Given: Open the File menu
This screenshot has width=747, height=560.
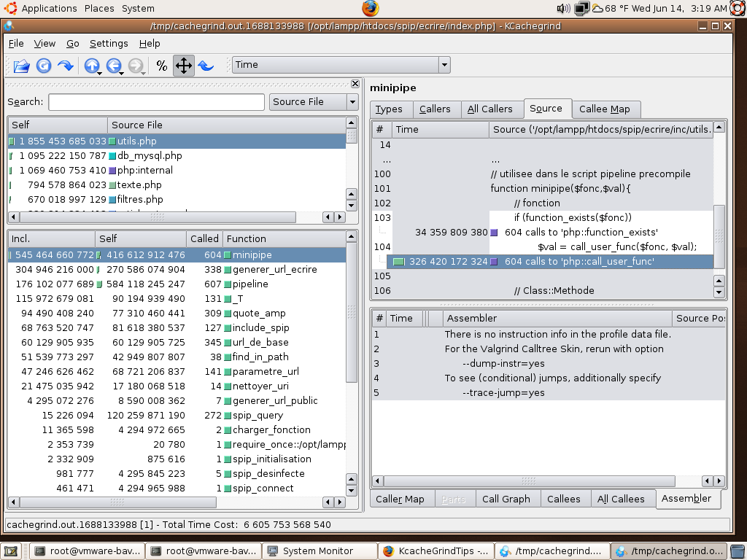Looking at the screenshot, I should click(x=16, y=43).
